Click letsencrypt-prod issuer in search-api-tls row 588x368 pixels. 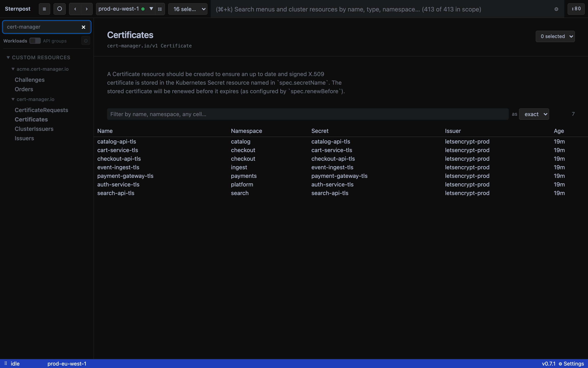tap(467, 193)
